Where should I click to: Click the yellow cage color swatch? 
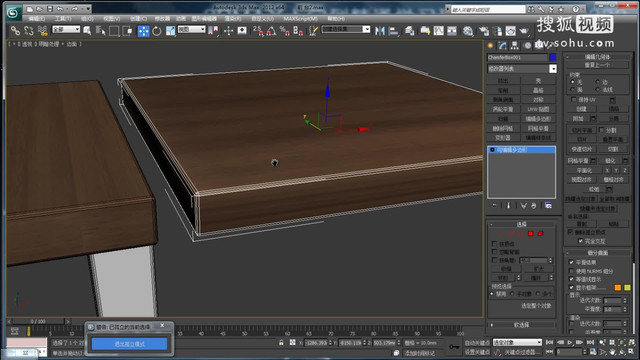[627, 287]
